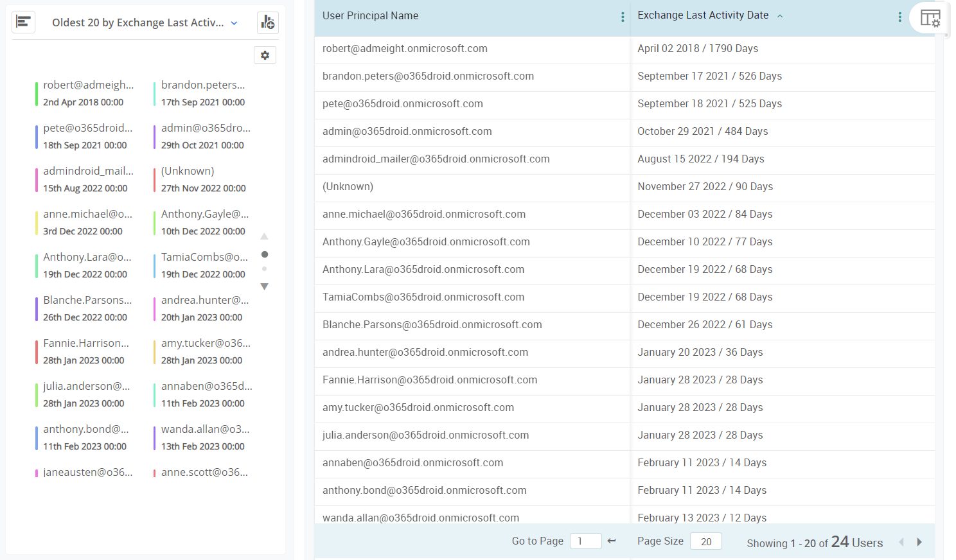Viewport: 956px width, 560px height.
Task: Click the Showing 1-20 of 24 Users label
Action: click(814, 542)
